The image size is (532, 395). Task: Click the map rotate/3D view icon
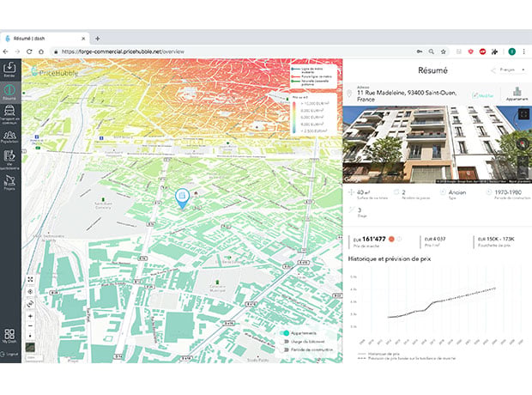click(30, 304)
